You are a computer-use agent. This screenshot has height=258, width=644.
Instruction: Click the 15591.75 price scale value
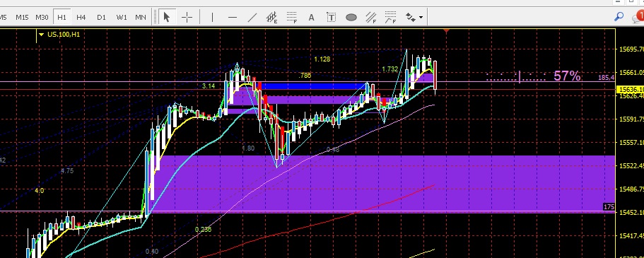pos(631,119)
